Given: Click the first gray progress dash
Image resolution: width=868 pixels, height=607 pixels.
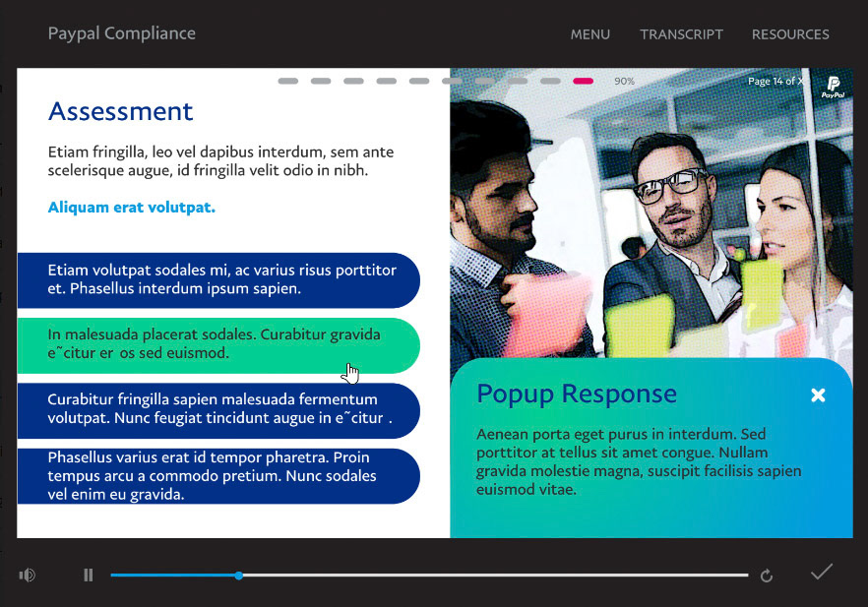Looking at the screenshot, I should point(287,81).
